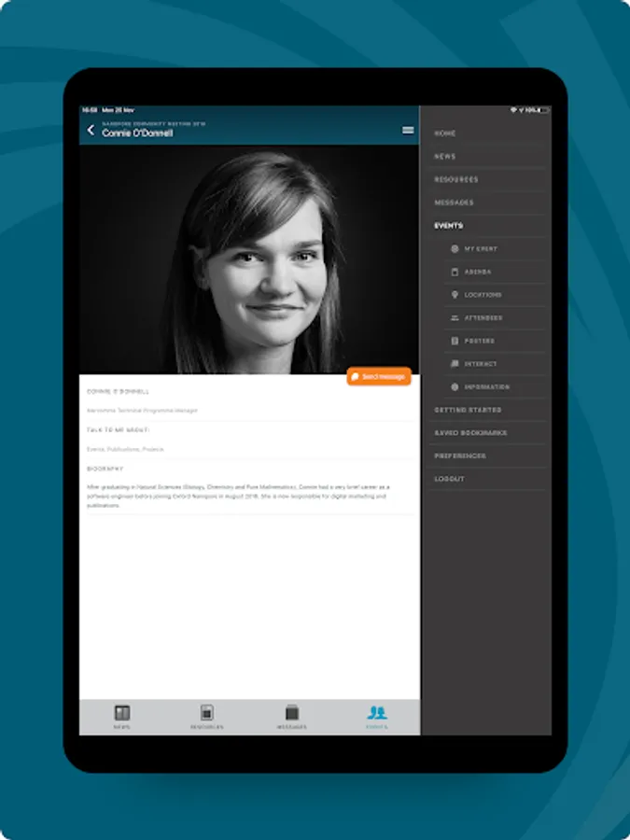Go back using the header arrow
Viewport: 630px width, 840px height.
tap(91, 130)
